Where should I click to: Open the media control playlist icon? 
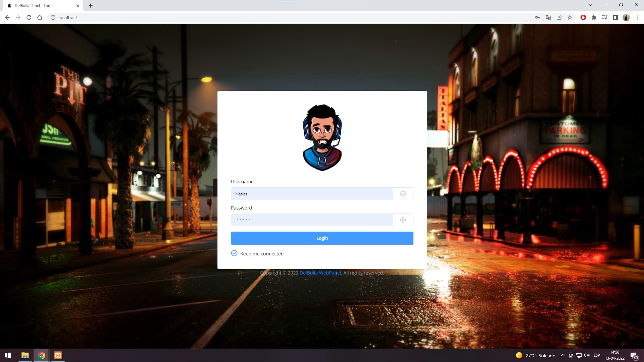(x=605, y=17)
